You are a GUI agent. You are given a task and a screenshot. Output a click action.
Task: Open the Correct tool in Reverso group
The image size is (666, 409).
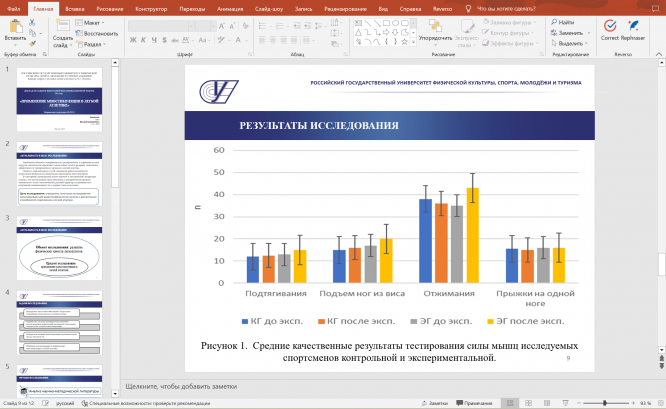click(610, 26)
